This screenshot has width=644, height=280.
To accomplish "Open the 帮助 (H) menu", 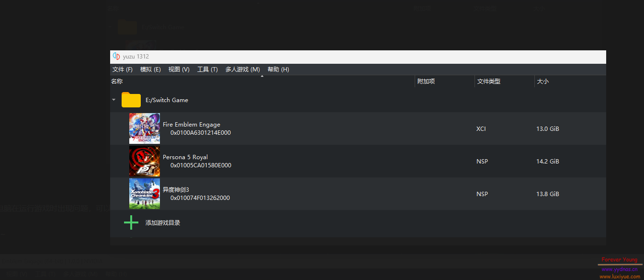I will 278,70.
